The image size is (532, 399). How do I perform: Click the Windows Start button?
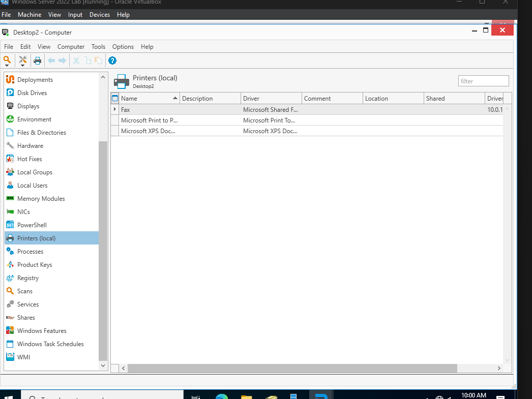[9, 396]
